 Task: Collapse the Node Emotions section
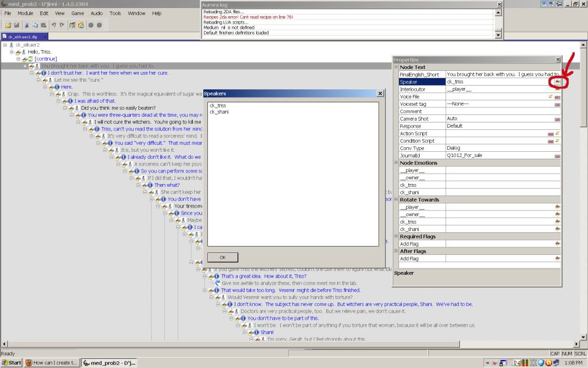(396, 163)
